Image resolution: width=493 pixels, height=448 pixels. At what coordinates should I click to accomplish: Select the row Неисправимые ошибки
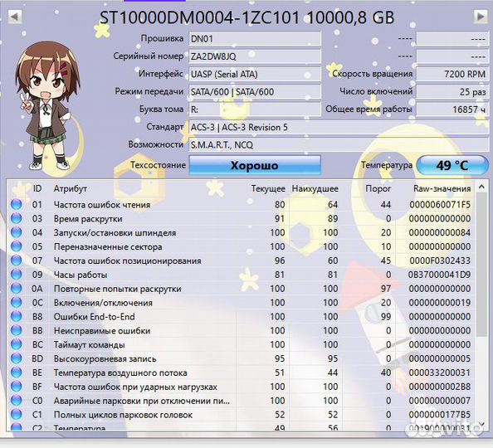click(241, 330)
